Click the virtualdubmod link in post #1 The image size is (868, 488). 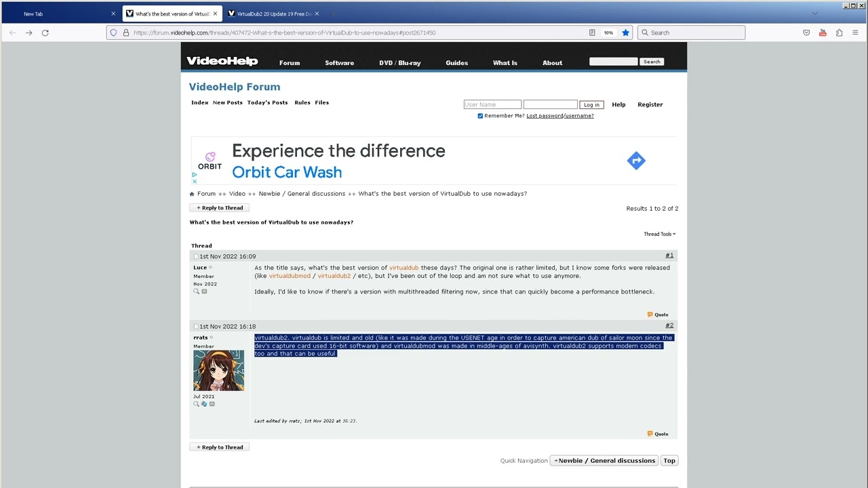[290, 276]
